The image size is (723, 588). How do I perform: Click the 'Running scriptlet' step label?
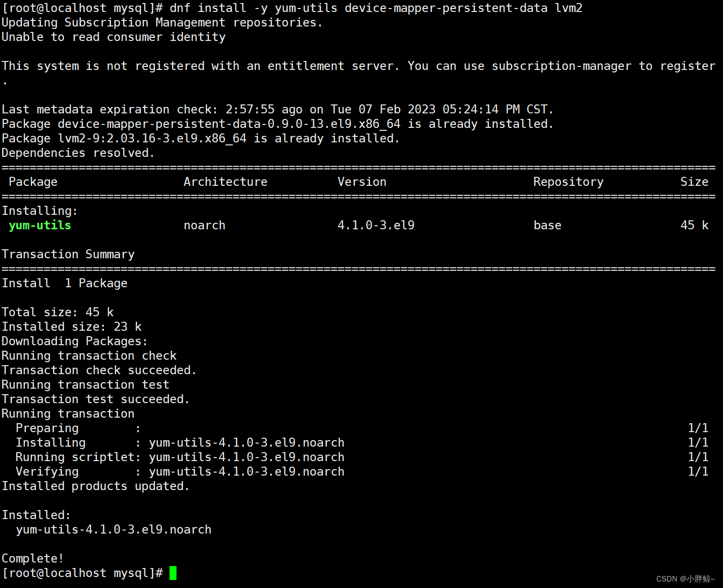[75, 457]
